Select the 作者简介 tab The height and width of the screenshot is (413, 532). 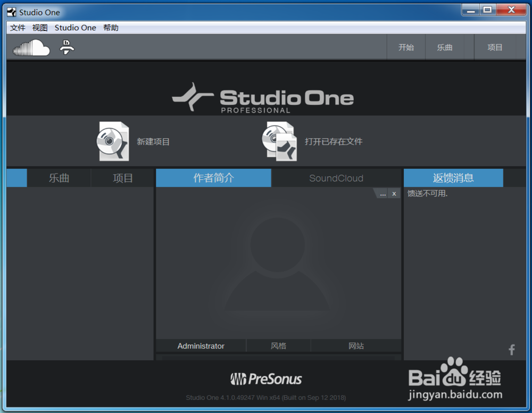213,178
